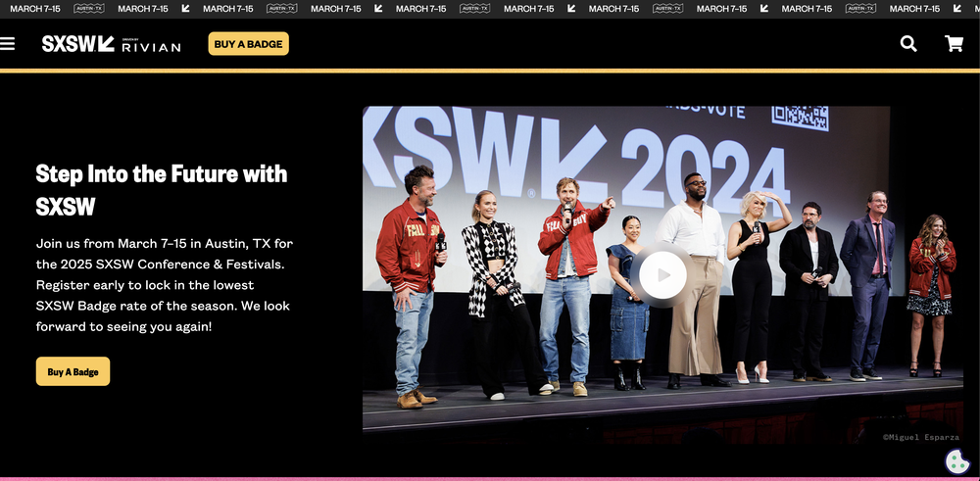Open the shopping cart icon
The width and height of the screenshot is (980, 481).
point(954,44)
